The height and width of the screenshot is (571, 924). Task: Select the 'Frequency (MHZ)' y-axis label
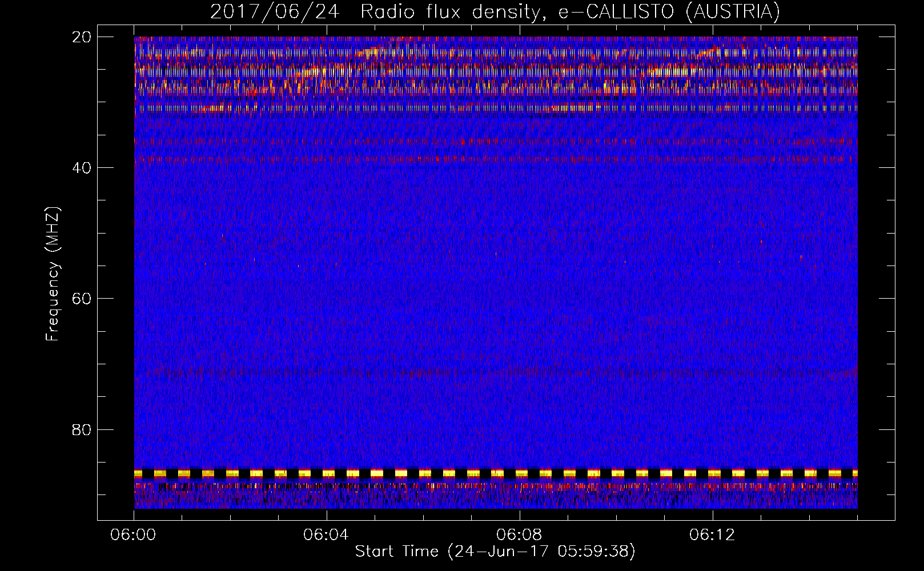click(x=53, y=274)
